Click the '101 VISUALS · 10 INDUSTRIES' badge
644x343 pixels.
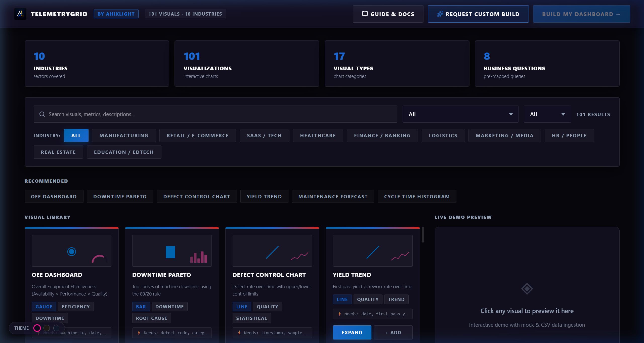click(185, 14)
